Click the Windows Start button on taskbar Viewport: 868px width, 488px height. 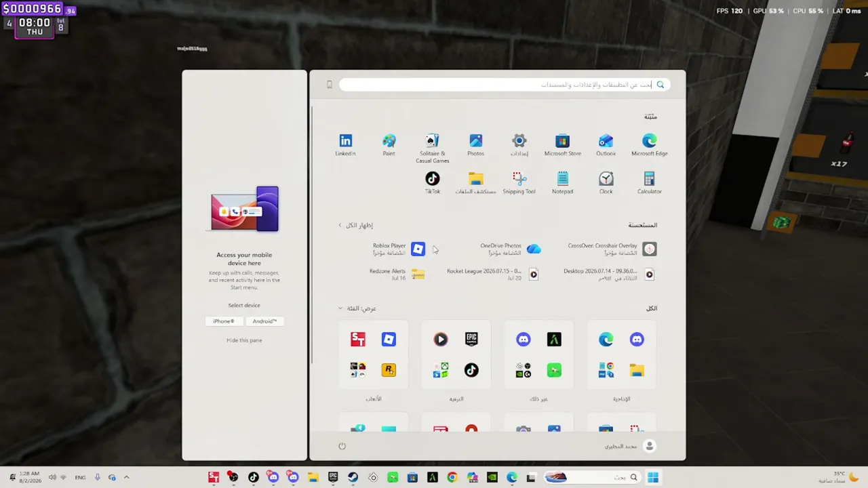[653, 477]
